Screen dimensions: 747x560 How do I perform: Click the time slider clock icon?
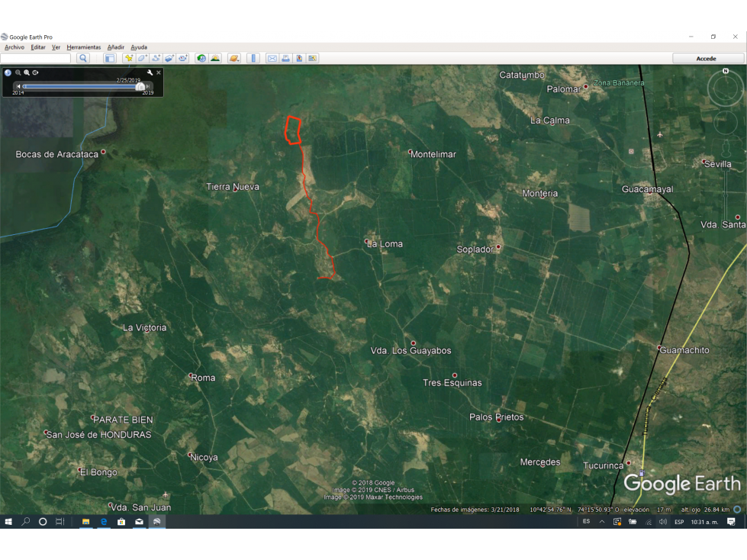click(x=8, y=72)
